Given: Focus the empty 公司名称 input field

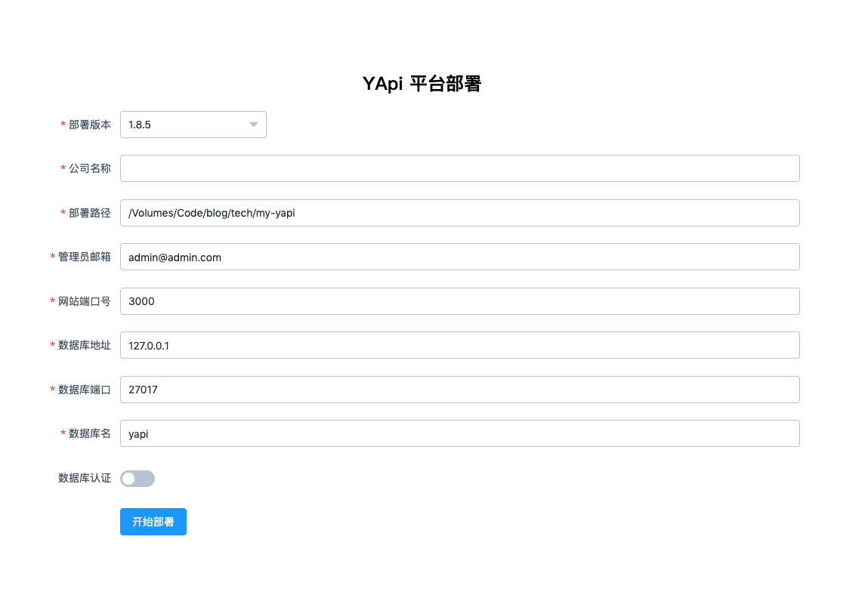Looking at the screenshot, I should [x=459, y=168].
